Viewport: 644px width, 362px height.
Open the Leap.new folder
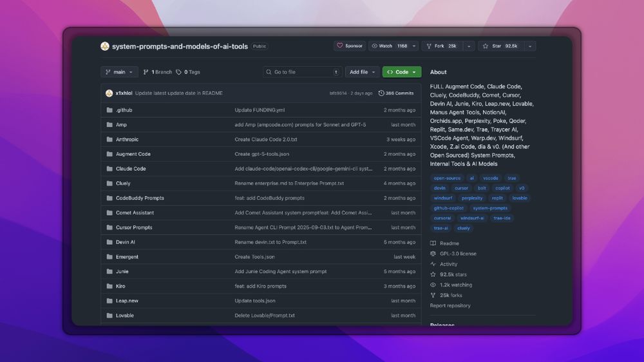127,301
